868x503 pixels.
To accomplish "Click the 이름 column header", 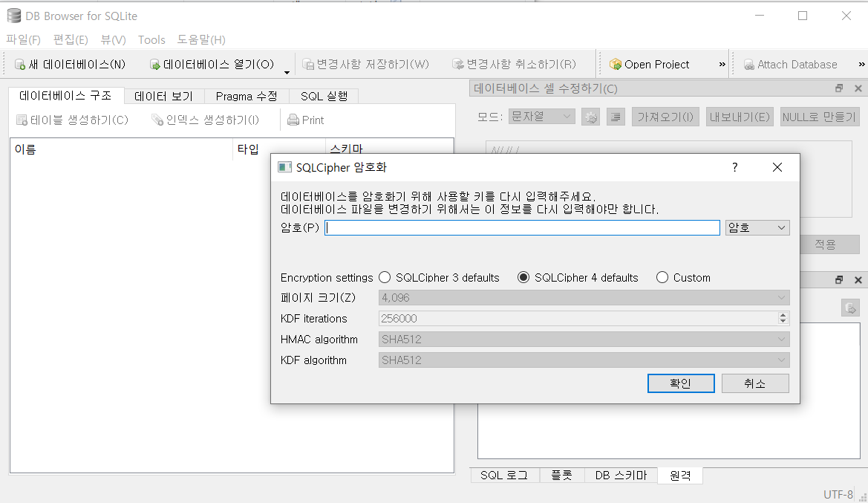I will 122,149.
